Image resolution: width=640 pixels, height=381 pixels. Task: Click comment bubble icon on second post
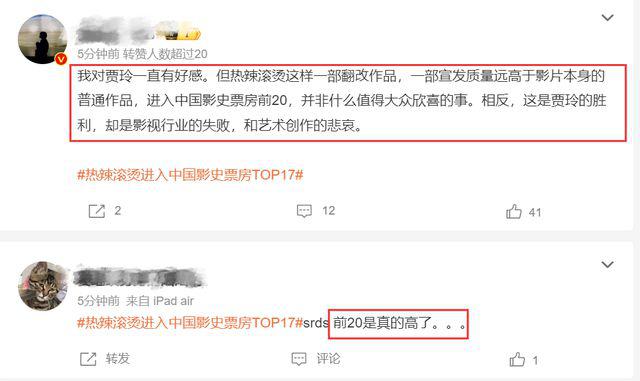[299, 359]
